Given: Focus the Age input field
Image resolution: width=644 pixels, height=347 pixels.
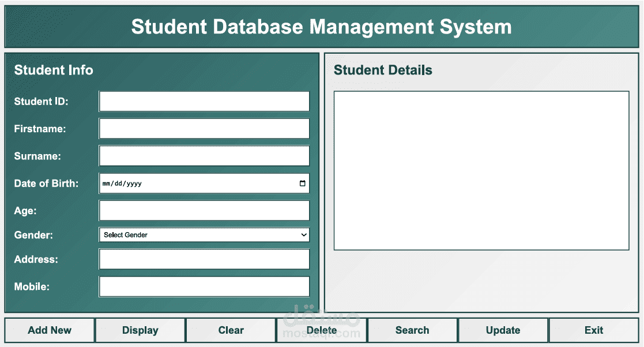Looking at the screenshot, I should tap(204, 211).
